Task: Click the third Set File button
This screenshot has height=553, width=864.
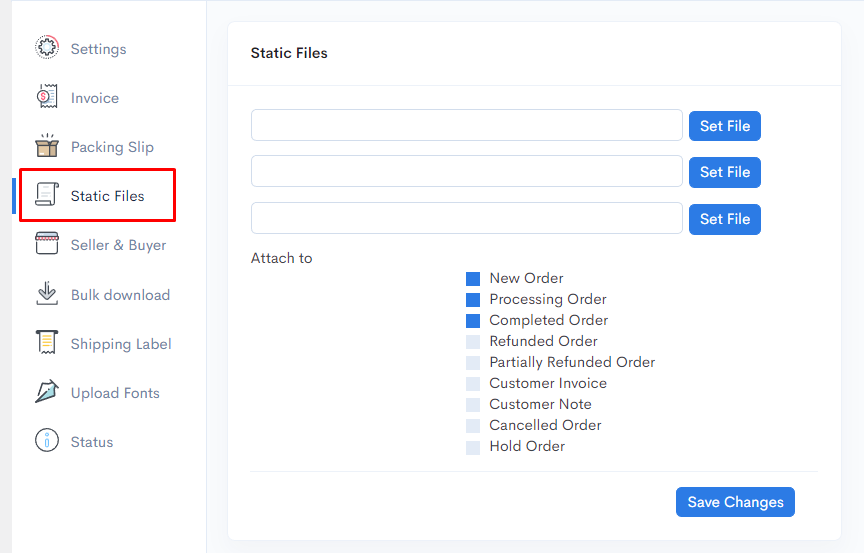Action: pos(725,219)
